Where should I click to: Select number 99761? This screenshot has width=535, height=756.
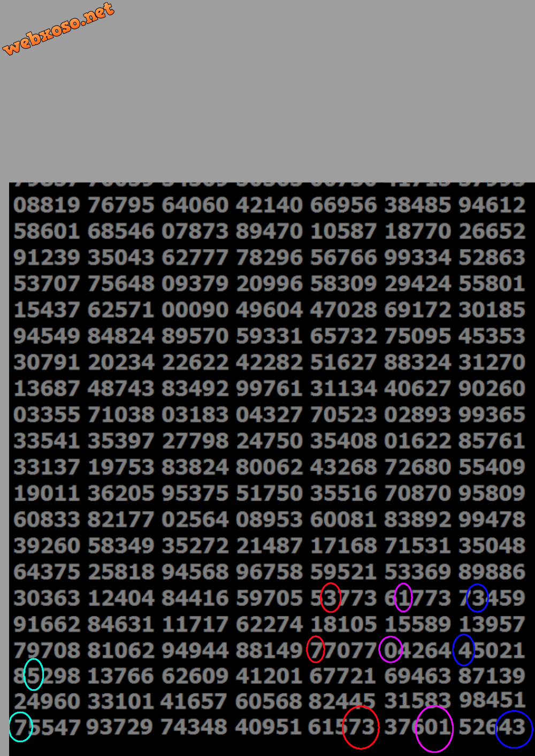[269, 388]
